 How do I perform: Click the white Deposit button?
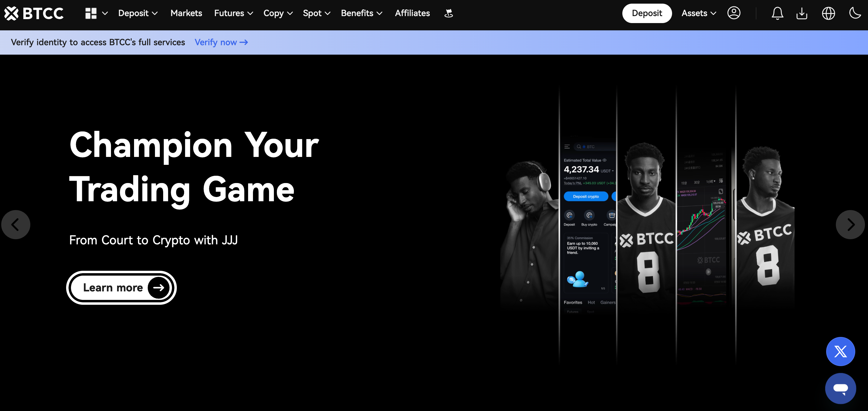click(x=647, y=13)
